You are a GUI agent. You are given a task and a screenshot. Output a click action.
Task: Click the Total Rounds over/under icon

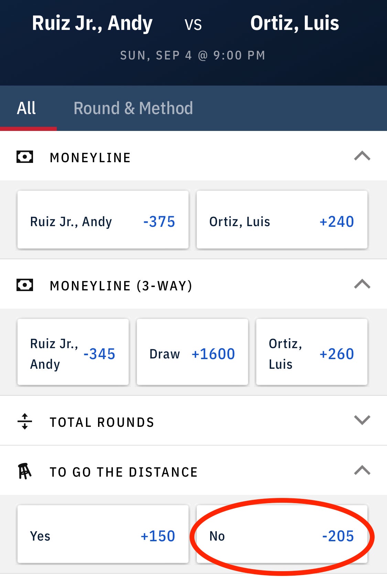pos(25,421)
